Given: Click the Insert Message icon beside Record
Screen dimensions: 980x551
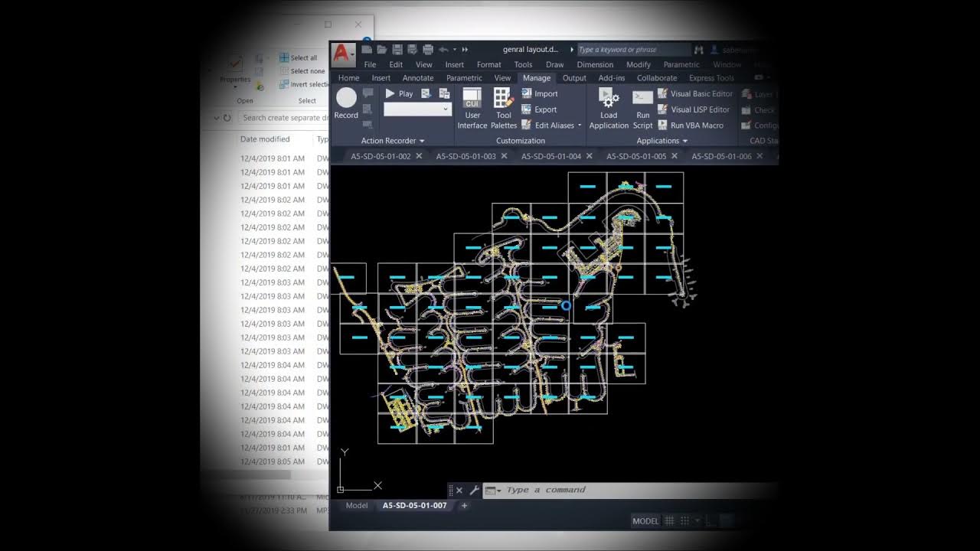Looking at the screenshot, I should coord(367,93).
